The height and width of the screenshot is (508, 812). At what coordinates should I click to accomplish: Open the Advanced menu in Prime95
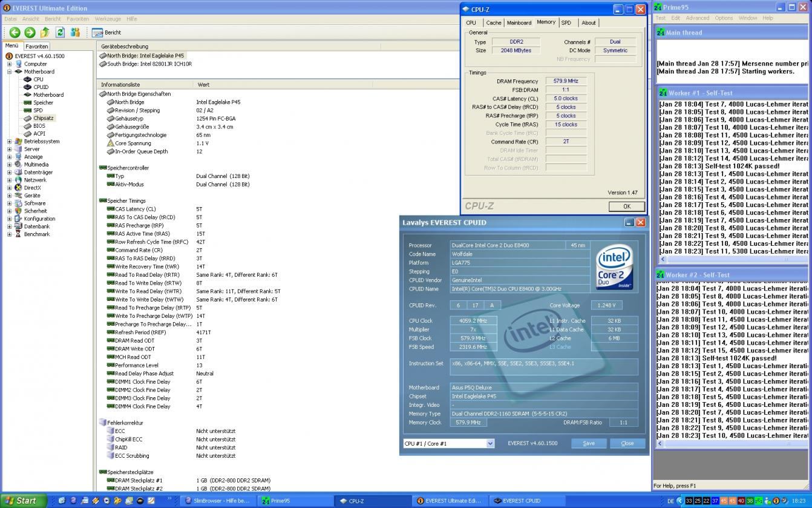point(697,18)
